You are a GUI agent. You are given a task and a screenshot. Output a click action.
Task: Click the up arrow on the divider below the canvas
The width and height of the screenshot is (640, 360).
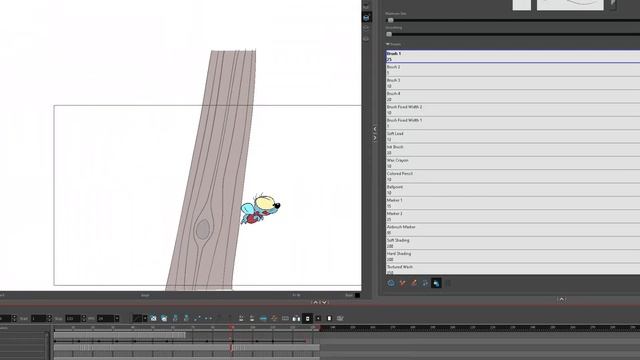316,302
